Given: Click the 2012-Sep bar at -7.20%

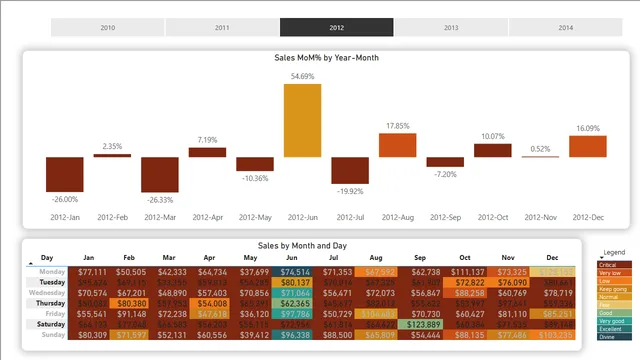Looking at the screenshot, I should (x=445, y=162).
